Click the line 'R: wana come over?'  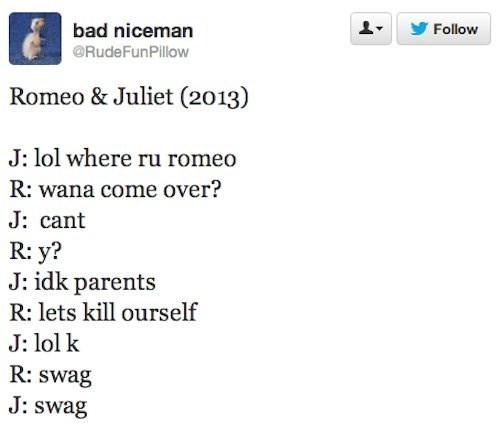pyautogui.click(x=115, y=189)
